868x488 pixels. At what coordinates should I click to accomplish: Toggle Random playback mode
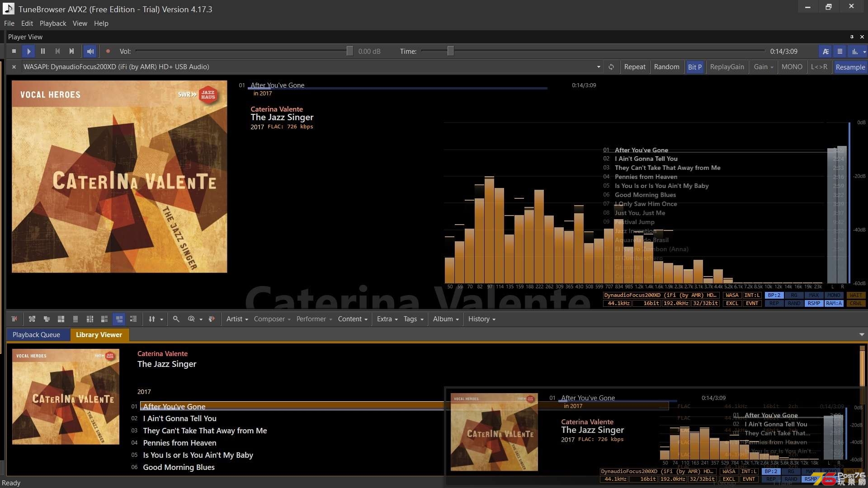(x=666, y=67)
